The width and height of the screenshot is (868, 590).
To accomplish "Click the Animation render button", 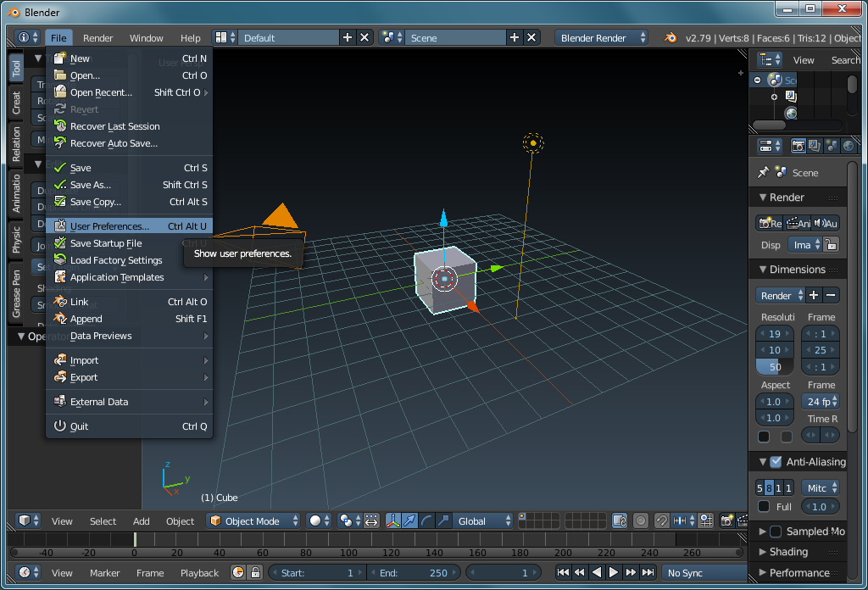I will tap(798, 223).
